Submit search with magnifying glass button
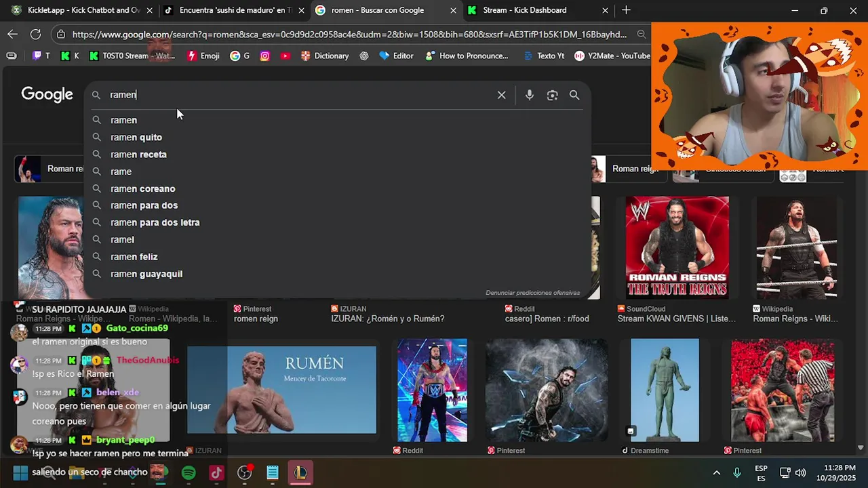The image size is (868, 488). 574,95
